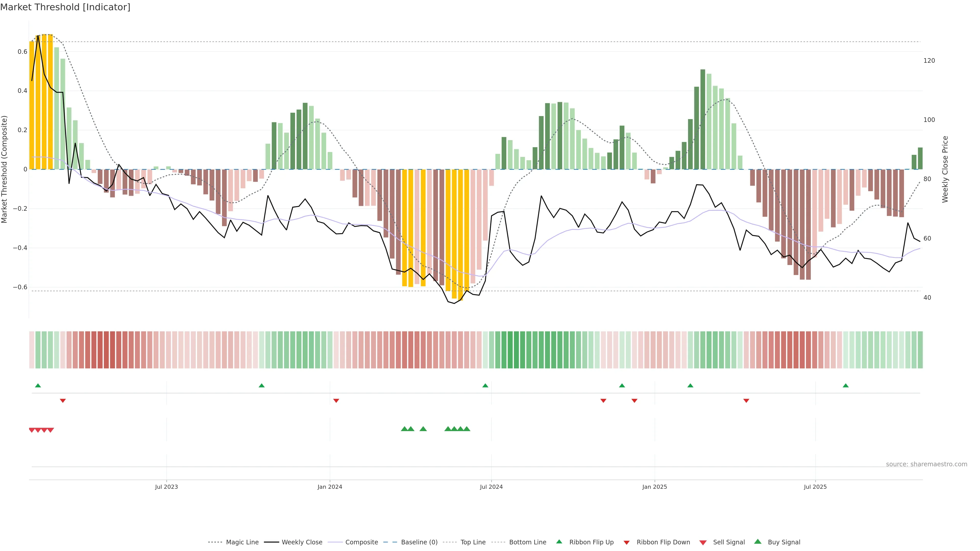
Task: Click the Market Threshold [Indicator] chart title
Action: (65, 7)
